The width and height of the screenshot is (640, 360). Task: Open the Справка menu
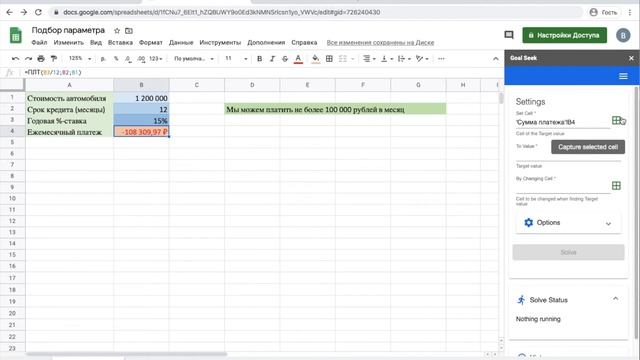(x=304, y=42)
